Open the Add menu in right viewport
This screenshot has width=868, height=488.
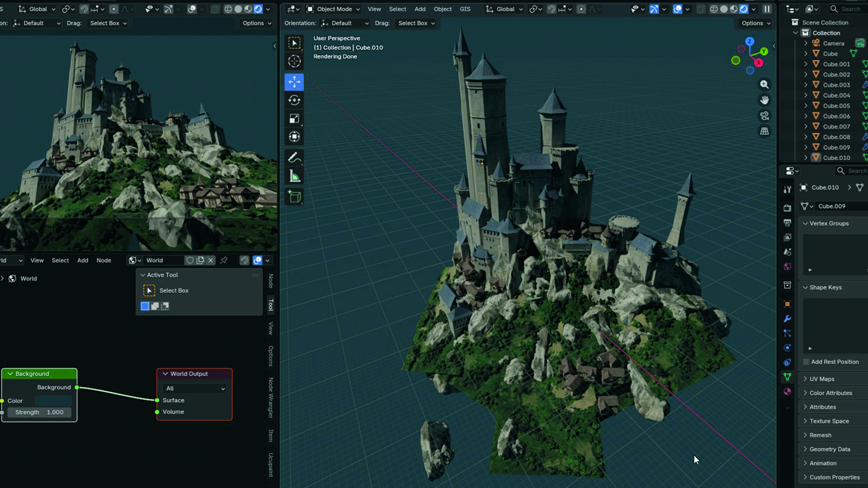click(420, 9)
